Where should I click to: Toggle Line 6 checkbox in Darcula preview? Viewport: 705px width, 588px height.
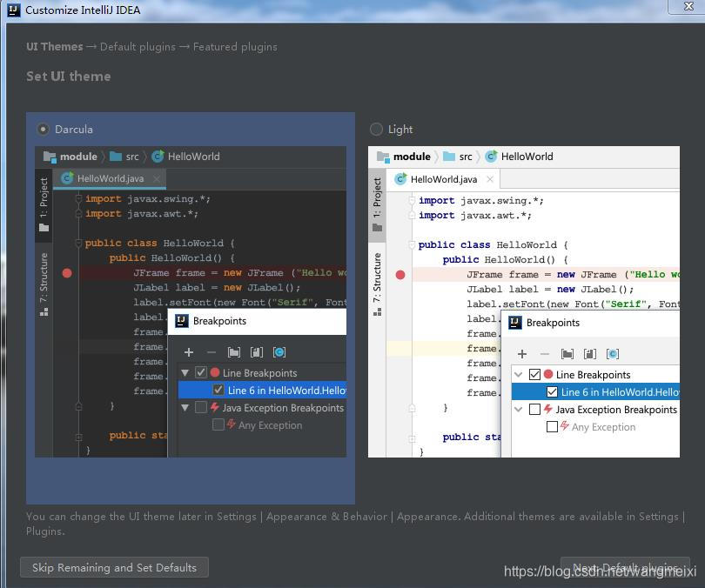click(x=218, y=390)
